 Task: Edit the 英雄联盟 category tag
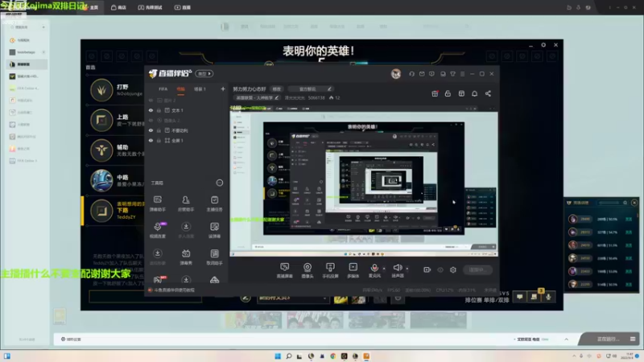coord(257,98)
